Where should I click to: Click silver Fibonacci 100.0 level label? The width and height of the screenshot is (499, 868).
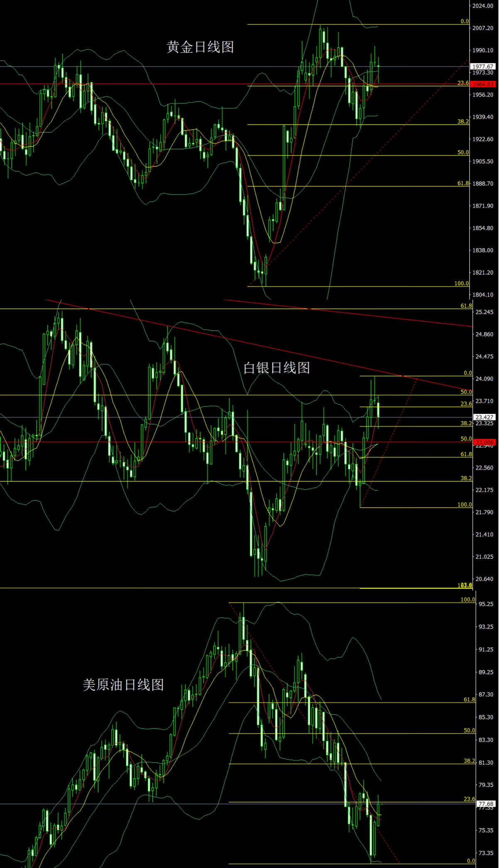465,505
